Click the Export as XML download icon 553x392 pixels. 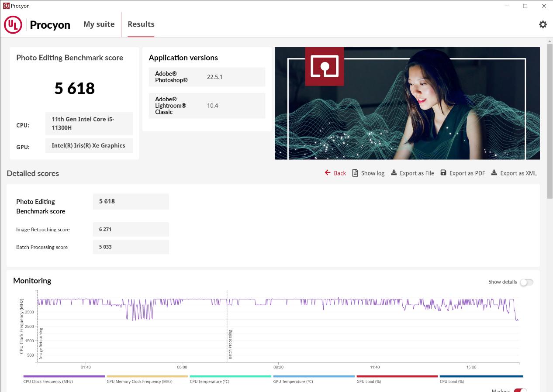click(x=494, y=173)
